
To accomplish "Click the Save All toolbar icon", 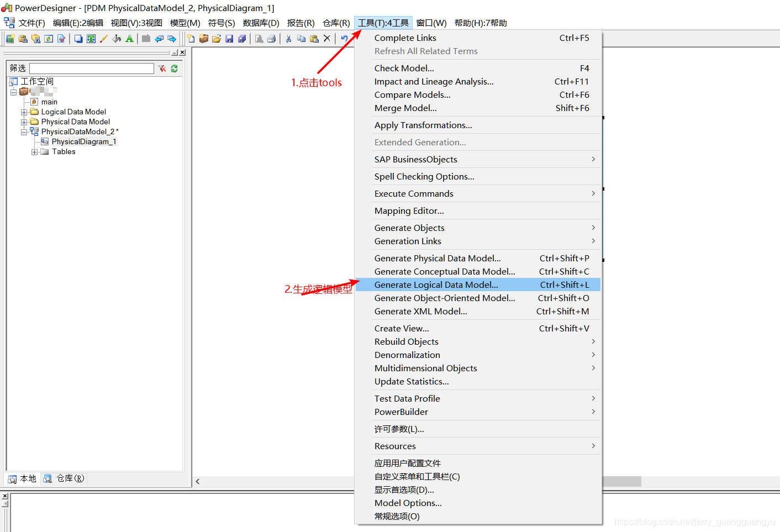I will 242,39.
